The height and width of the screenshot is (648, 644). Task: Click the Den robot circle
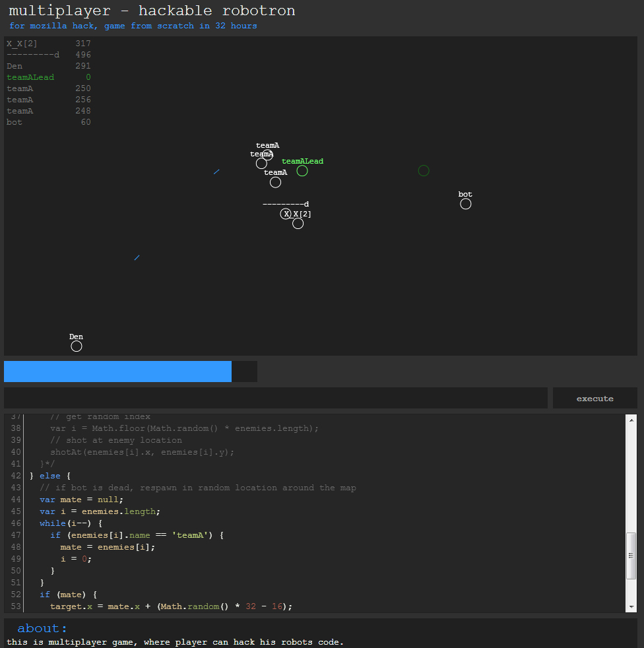coord(77,346)
